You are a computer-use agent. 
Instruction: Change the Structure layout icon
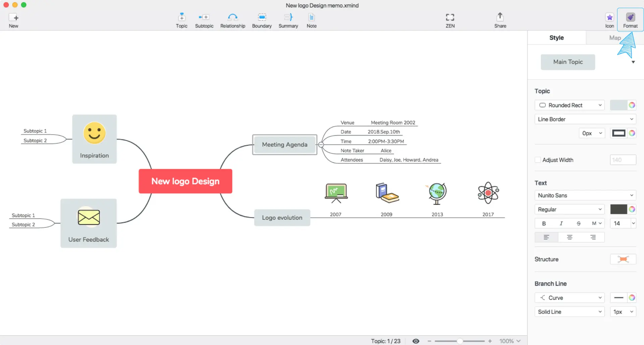click(623, 259)
